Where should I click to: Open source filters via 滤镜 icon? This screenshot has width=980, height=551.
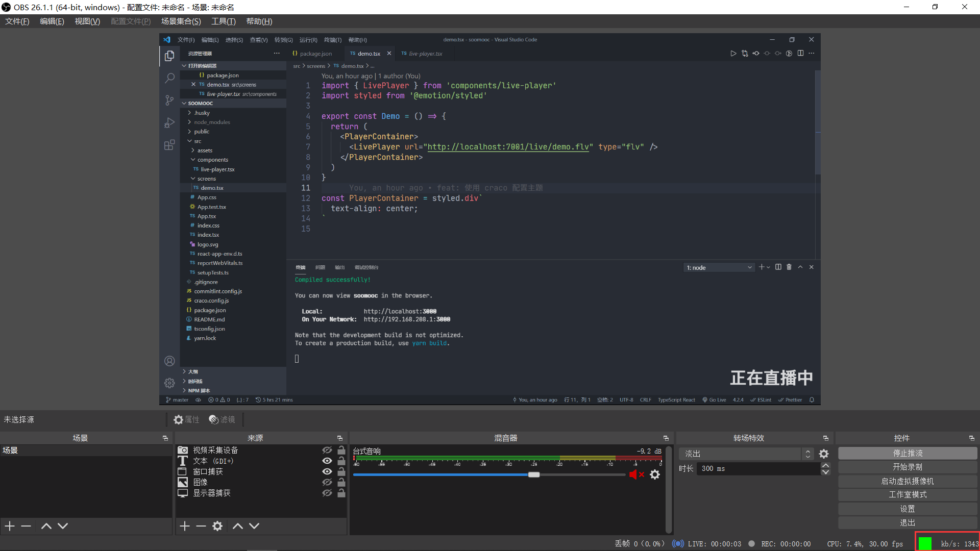[x=222, y=419]
